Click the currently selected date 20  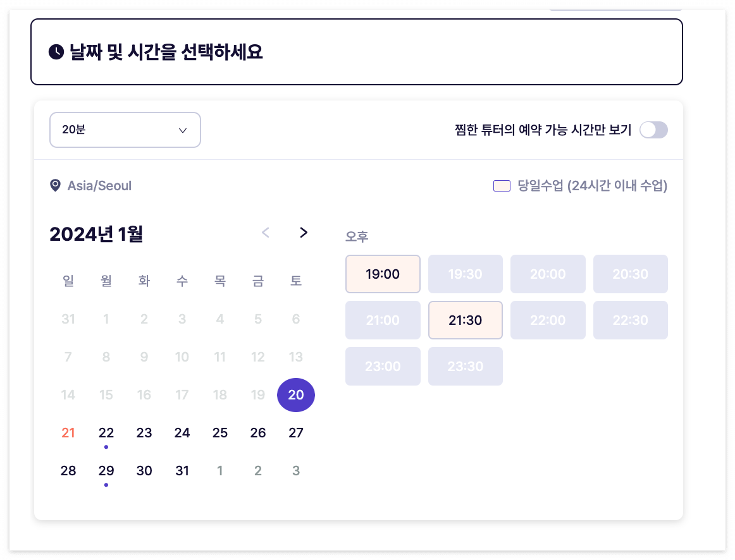pyautogui.click(x=296, y=394)
